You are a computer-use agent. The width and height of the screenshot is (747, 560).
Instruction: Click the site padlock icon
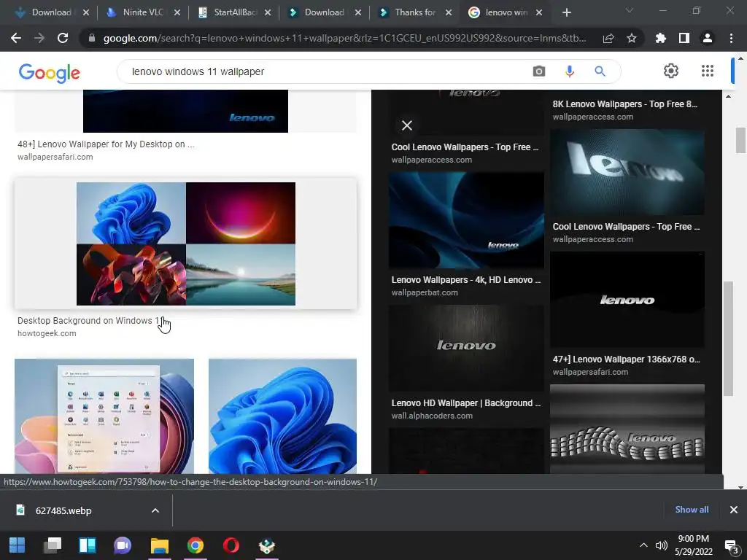(92, 38)
